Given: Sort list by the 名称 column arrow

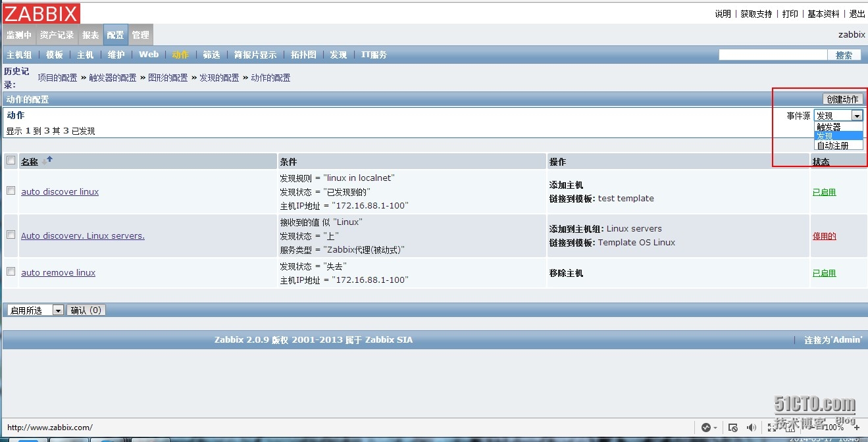Looking at the screenshot, I should click(48, 160).
